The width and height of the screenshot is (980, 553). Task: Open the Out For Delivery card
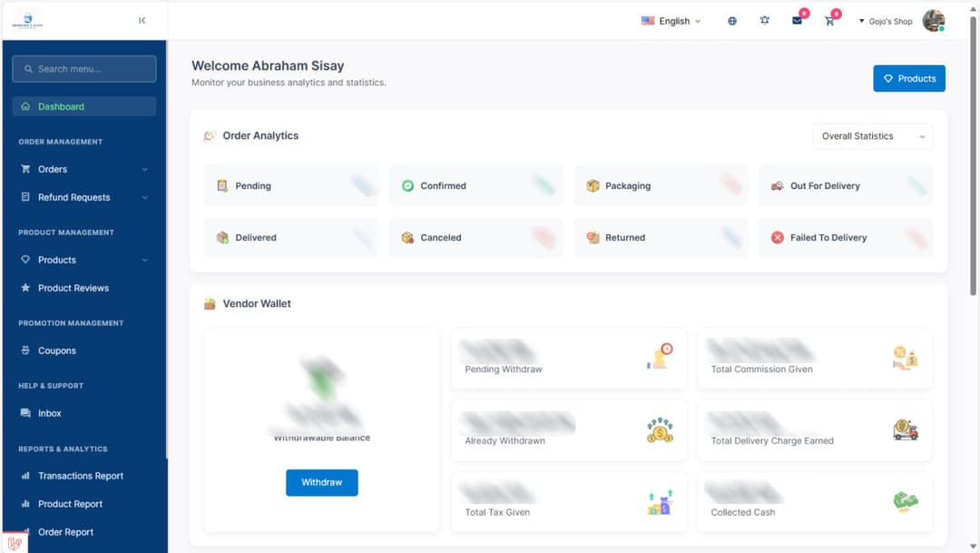coord(846,185)
